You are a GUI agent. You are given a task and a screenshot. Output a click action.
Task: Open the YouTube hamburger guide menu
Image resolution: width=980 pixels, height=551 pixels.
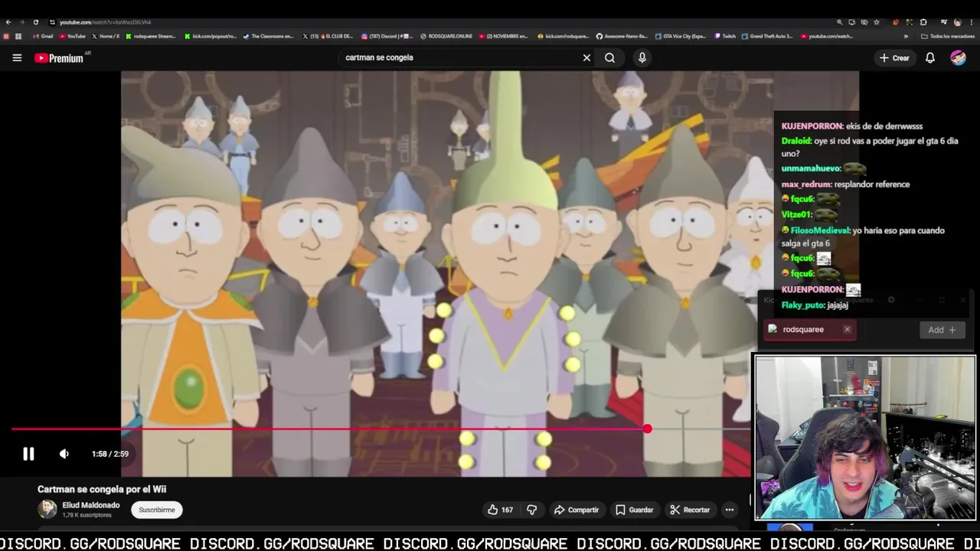coord(17,57)
